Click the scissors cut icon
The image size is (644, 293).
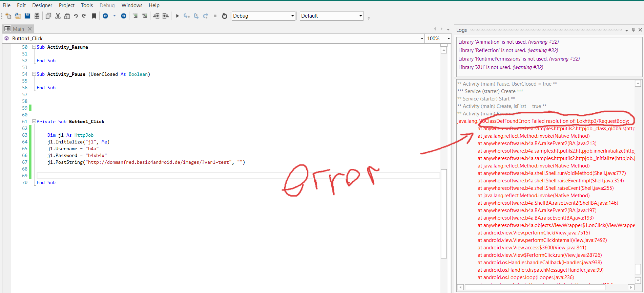pos(58,16)
